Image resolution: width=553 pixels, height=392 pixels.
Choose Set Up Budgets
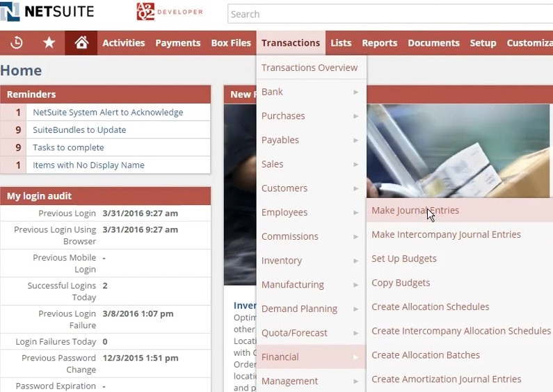pyautogui.click(x=460, y=259)
